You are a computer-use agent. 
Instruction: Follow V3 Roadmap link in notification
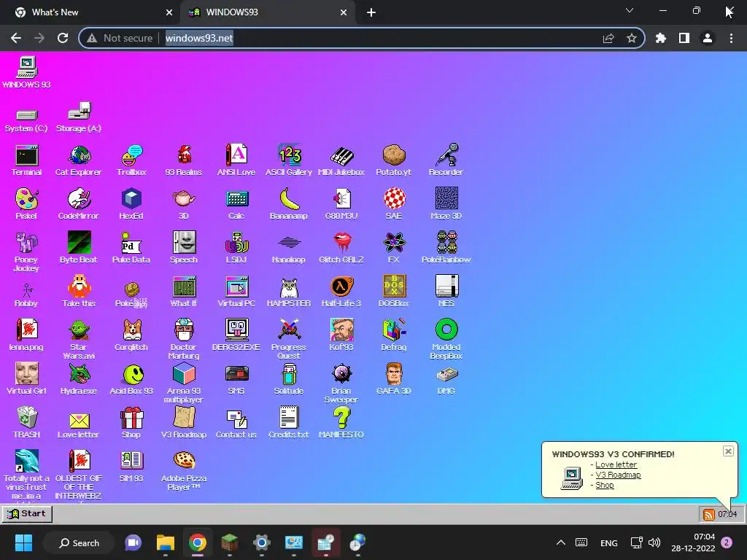[x=618, y=475]
